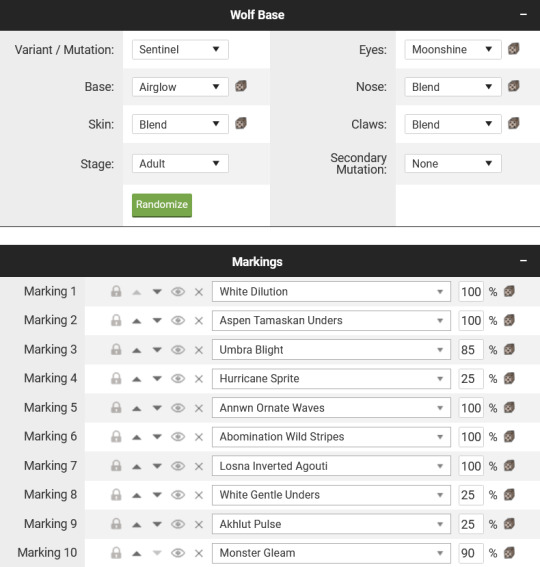Click the Nose randomize dice icon

click(x=514, y=86)
